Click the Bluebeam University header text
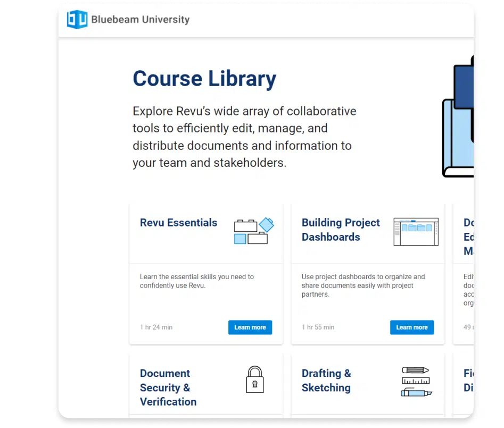 [140, 20]
